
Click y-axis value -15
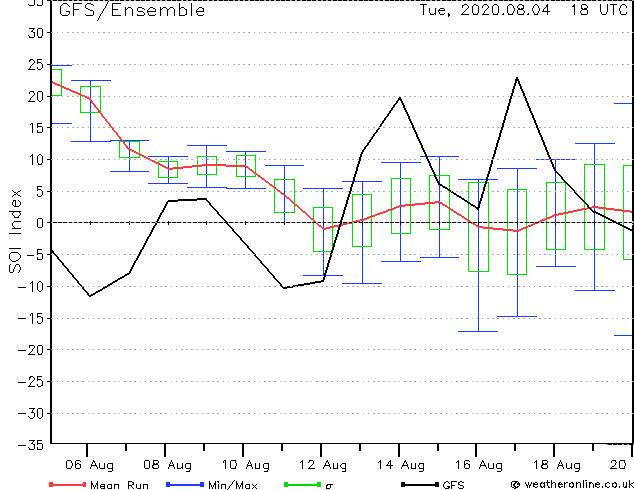(31, 318)
